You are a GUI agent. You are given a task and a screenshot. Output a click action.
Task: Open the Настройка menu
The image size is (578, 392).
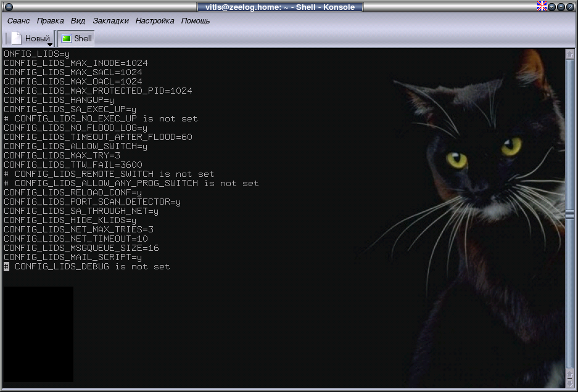[155, 21]
